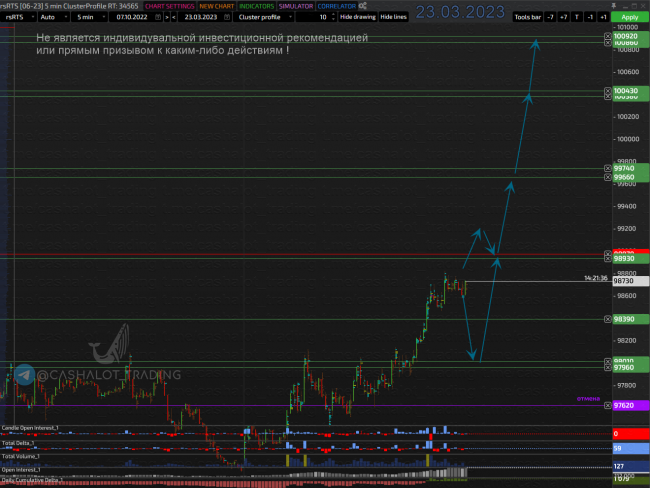Remove the 100920 price level line marker
650x488 pixels.
(x=607, y=36)
